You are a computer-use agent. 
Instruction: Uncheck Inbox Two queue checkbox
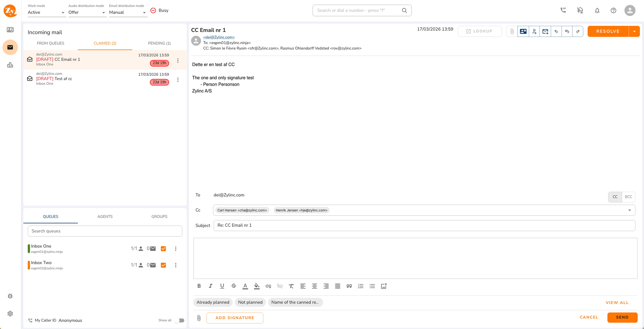tap(163, 265)
